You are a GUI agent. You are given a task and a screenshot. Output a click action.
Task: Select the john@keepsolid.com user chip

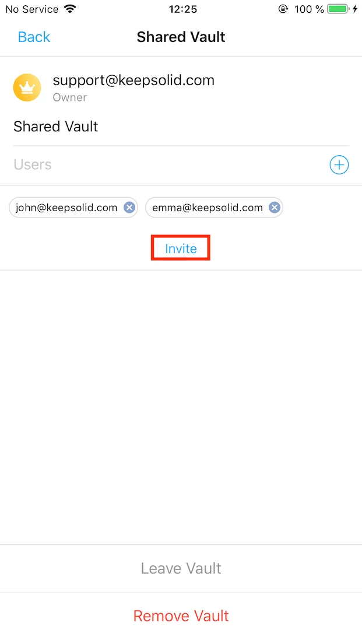[x=73, y=208]
